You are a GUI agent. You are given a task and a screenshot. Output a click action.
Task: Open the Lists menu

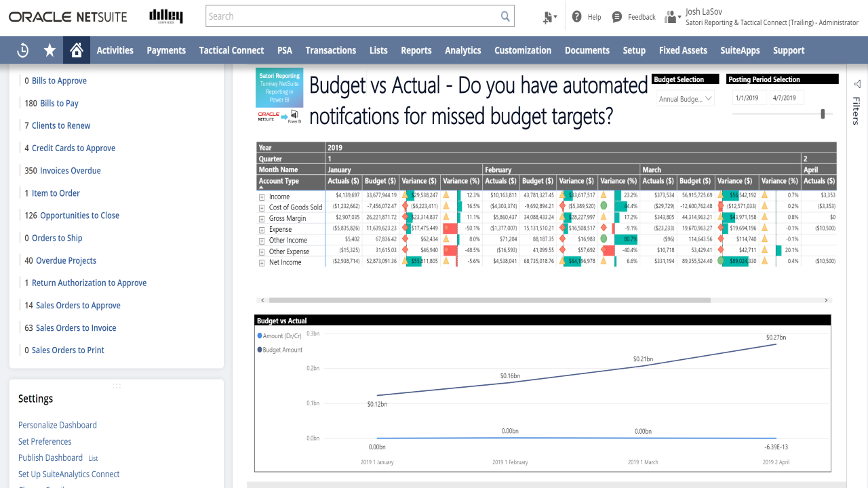tap(378, 50)
